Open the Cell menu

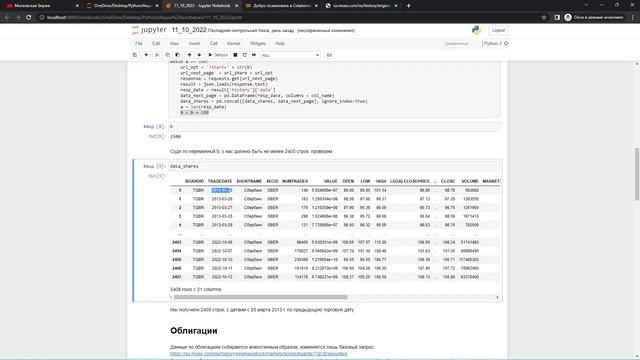click(x=213, y=43)
